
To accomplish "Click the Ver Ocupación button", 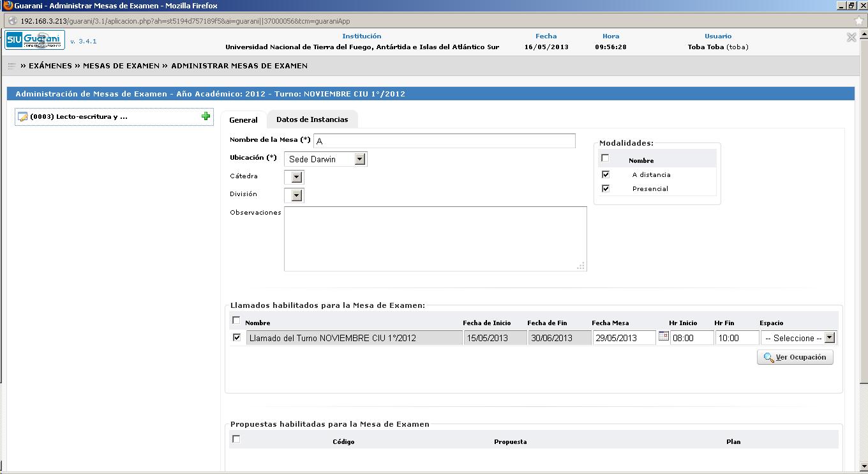I will (x=795, y=357).
